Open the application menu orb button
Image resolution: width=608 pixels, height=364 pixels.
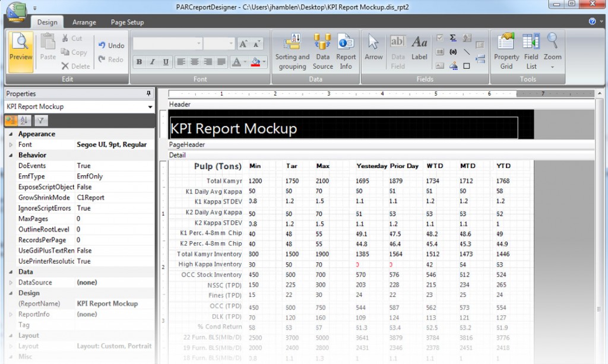tap(15, 12)
